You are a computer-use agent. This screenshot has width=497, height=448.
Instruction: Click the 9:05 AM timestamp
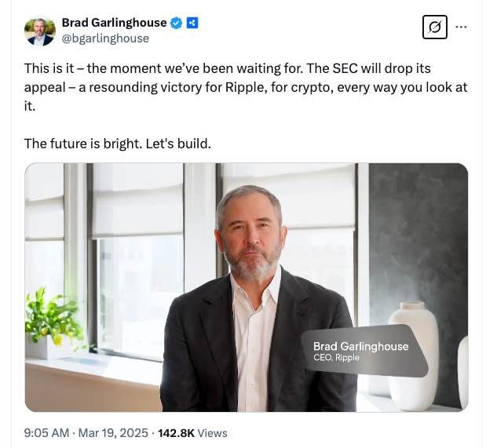click(46, 432)
